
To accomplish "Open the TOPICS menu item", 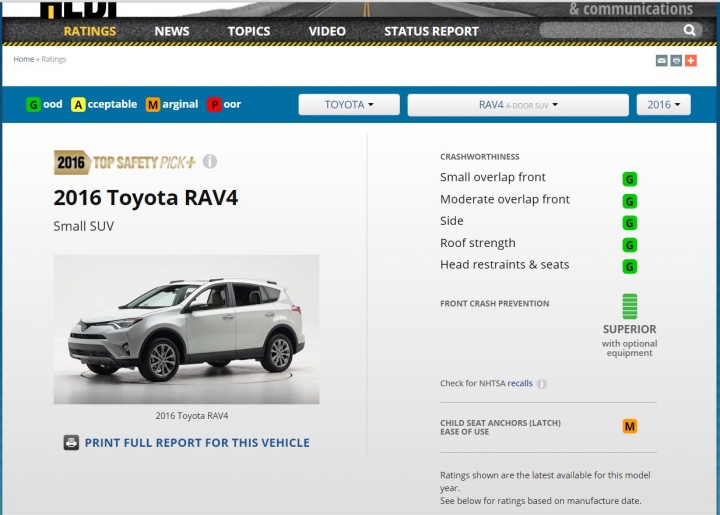I will click(x=249, y=31).
